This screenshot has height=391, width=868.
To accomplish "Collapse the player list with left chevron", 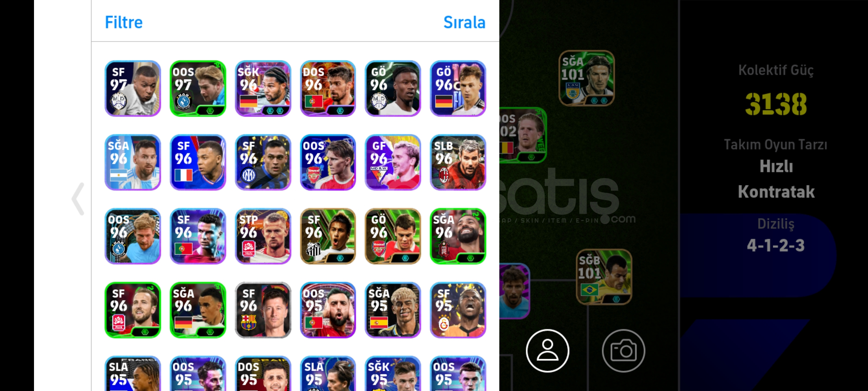I will (78, 199).
